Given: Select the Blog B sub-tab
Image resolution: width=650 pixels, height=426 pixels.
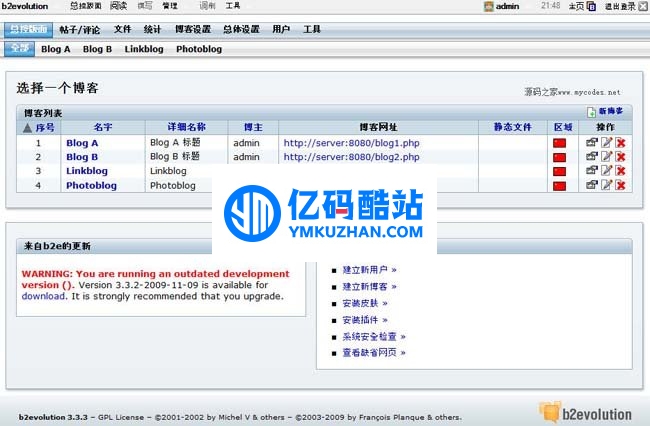Looking at the screenshot, I should [x=97, y=49].
